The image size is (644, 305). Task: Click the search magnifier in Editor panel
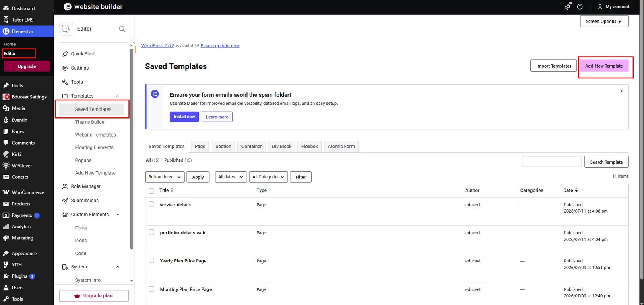click(x=122, y=29)
